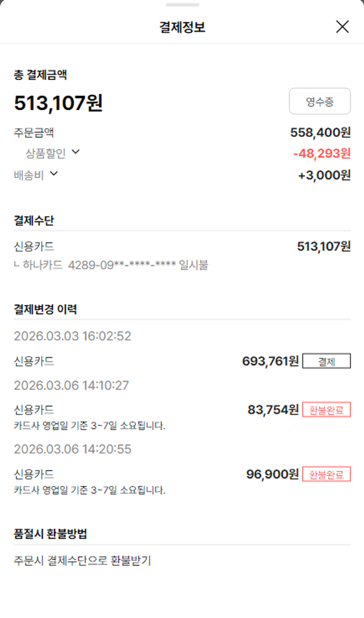The width and height of the screenshot is (364, 618).
Task: Click the 558,400원 order amount
Action: pos(320,132)
